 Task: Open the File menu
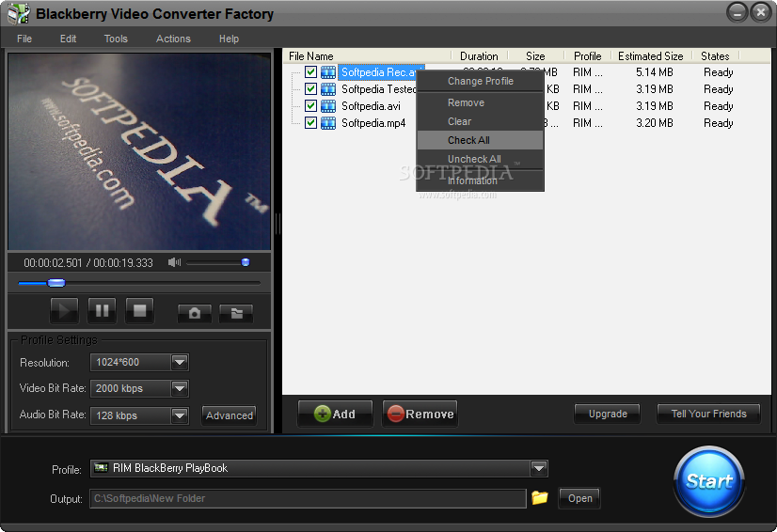click(24, 39)
